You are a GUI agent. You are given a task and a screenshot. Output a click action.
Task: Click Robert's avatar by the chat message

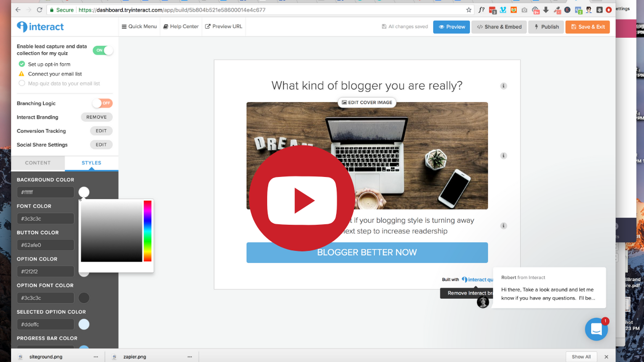pos(483,302)
